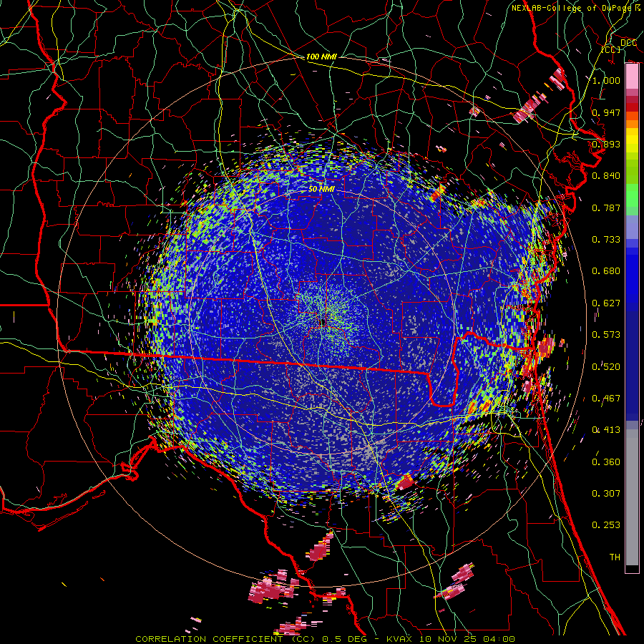The height and width of the screenshot is (644, 644).
Task: Click "CORRELATION COEFFICIENT" in the bottom caption
Action: point(209,639)
